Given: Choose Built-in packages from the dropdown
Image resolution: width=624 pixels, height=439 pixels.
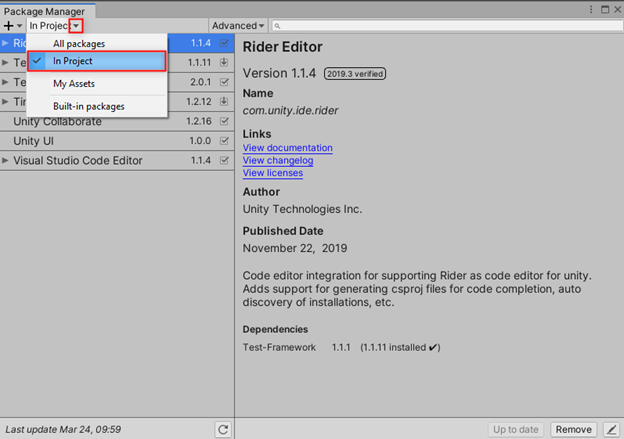Looking at the screenshot, I should 89,106.
